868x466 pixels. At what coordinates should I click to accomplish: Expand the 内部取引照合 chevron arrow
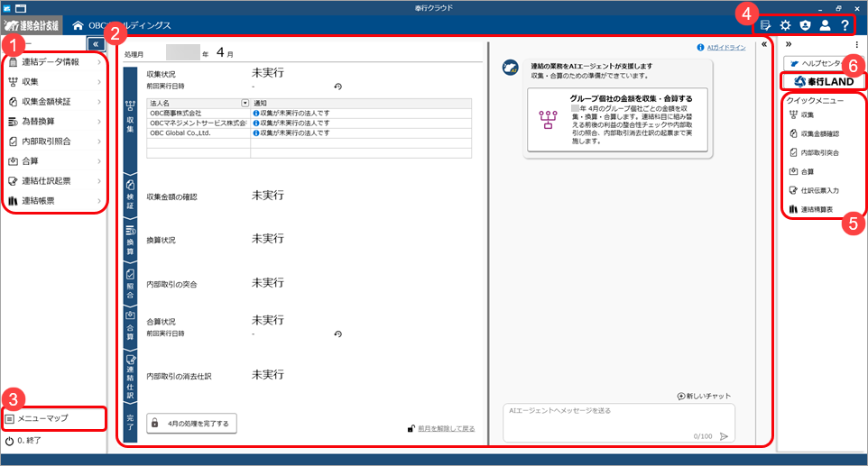point(99,142)
